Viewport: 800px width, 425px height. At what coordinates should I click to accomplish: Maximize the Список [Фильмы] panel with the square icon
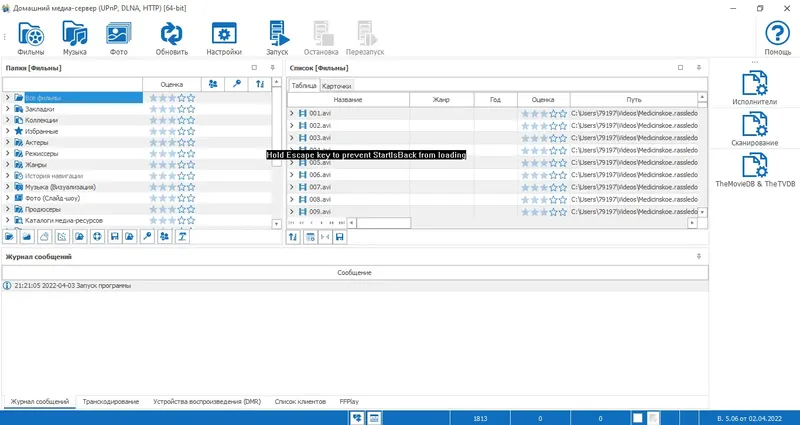click(x=680, y=67)
